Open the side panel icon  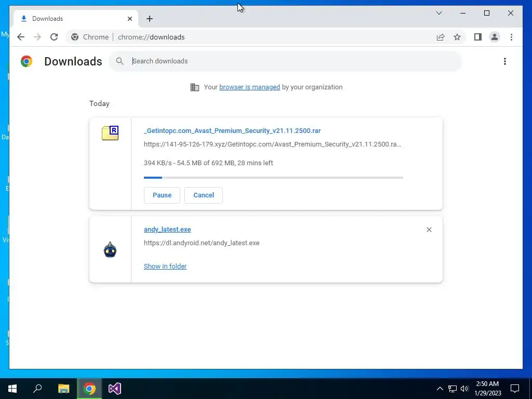(478, 37)
